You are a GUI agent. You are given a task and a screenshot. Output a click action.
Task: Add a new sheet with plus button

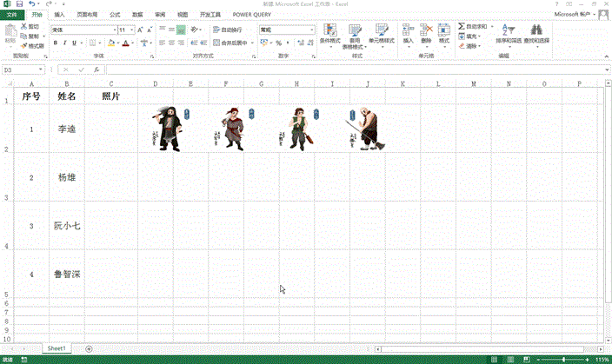tap(89, 348)
